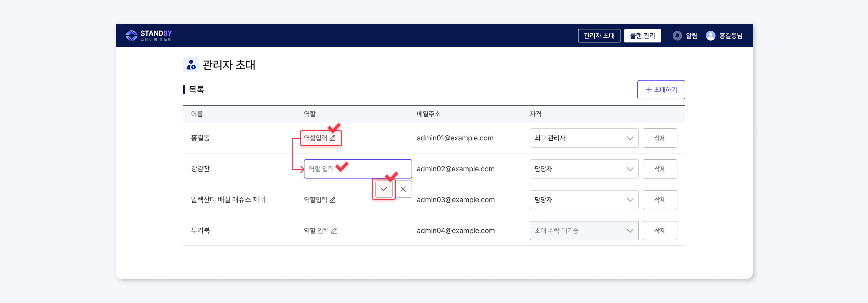Image resolution: width=868 pixels, height=303 pixels.
Task: Click pencil edit icon in 홍길동 row
Action: point(332,138)
